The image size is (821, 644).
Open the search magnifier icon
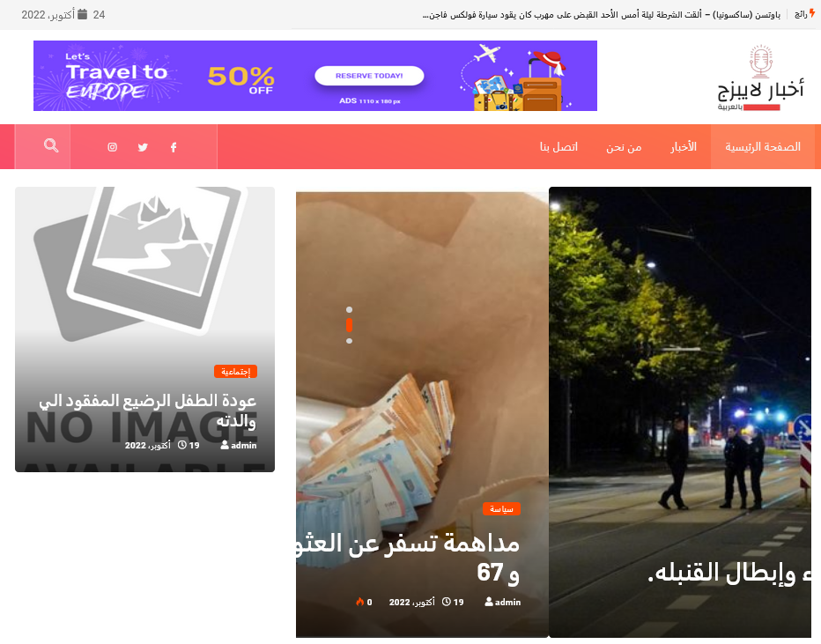[51, 145]
